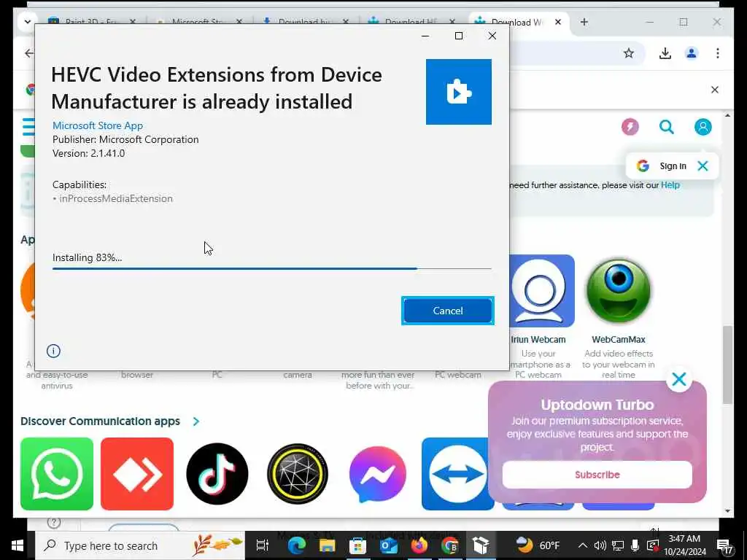The width and height of the screenshot is (747, 560).
Task: Open TikTok app icon
Action: 217,474
